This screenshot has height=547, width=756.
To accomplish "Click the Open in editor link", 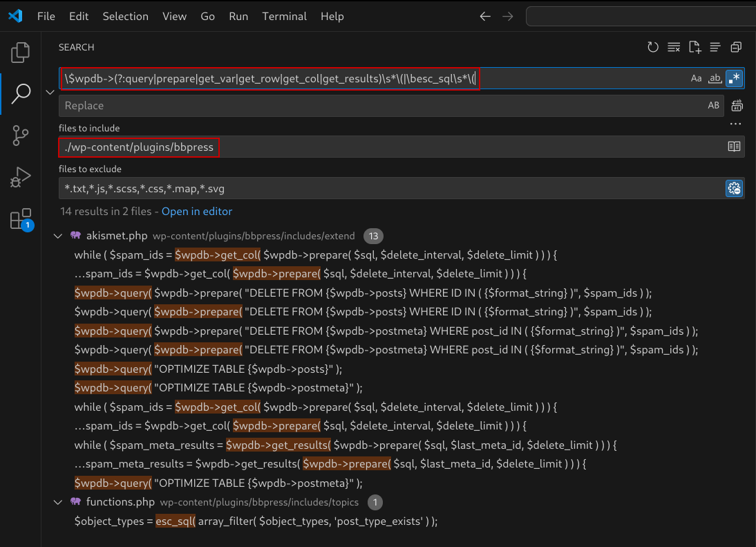I will (x=197, y=211).
